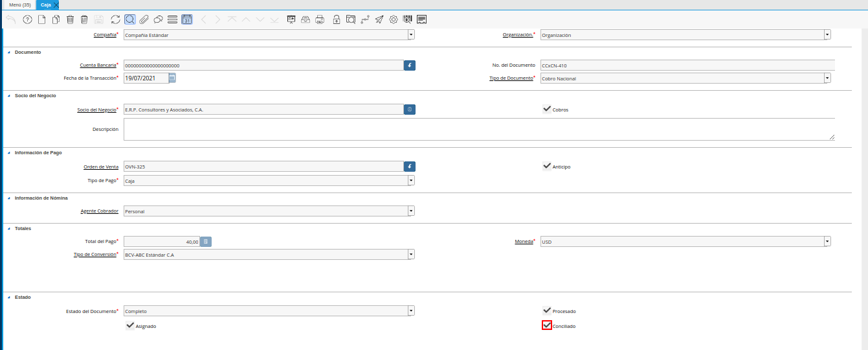Open the Organización dropdown arrow
Image resolution: width=868 pixels, height=350 pixels.
coord(827,35)
